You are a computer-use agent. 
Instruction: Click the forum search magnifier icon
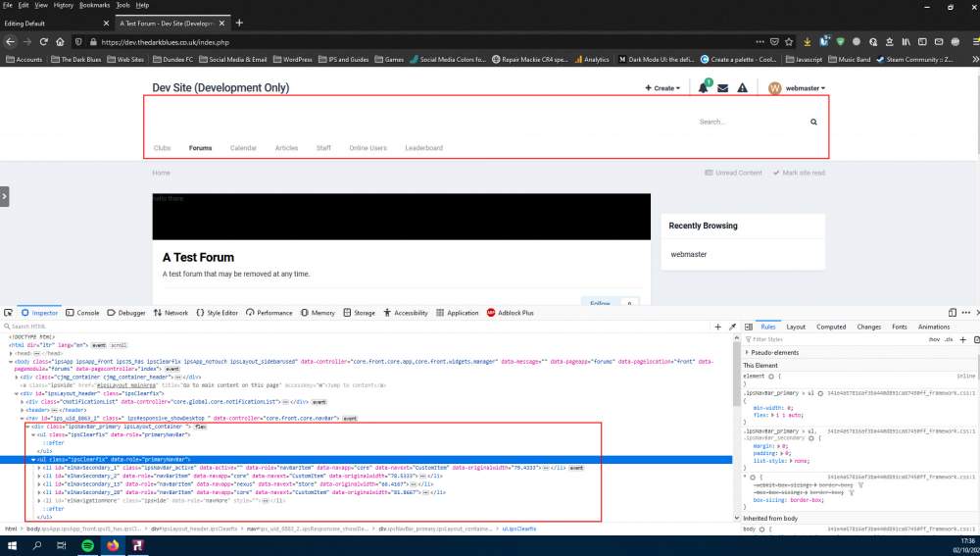[813, 123]
